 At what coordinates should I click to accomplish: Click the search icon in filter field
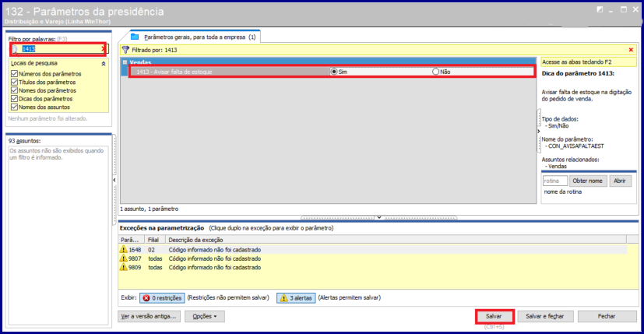click(x=16, y=49)
